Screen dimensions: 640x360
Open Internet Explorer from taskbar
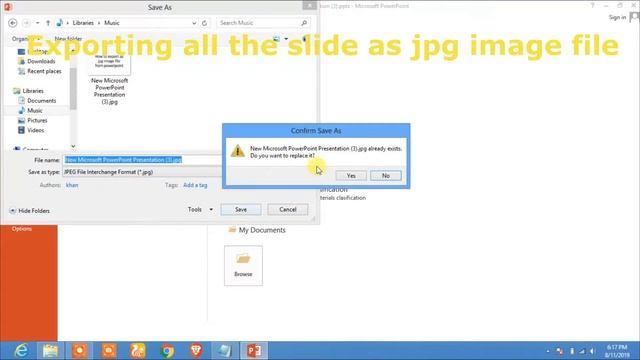[x=21, y=351]
